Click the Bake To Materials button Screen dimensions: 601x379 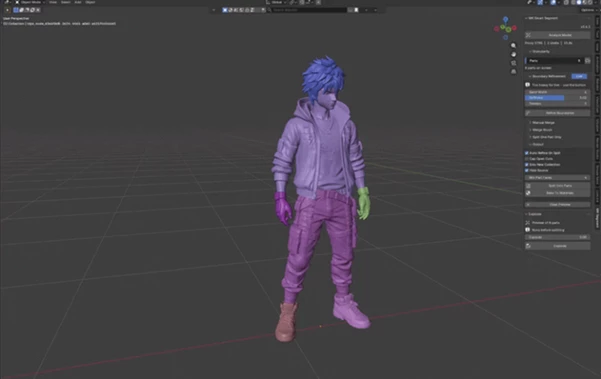point(557,193)
